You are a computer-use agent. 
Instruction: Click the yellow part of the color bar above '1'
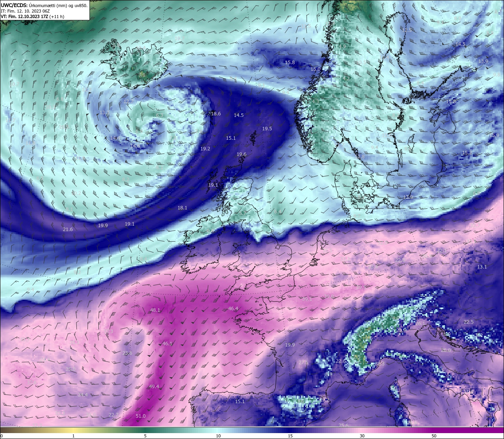(x=74, y=430)
